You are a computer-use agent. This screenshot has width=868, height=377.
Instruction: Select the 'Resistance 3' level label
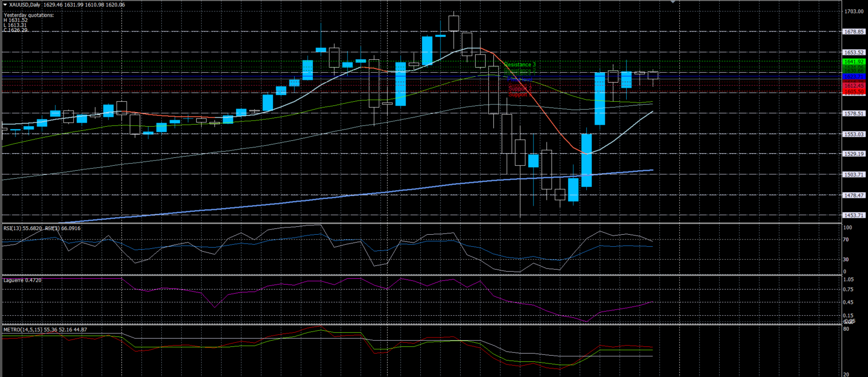[520, 65]
